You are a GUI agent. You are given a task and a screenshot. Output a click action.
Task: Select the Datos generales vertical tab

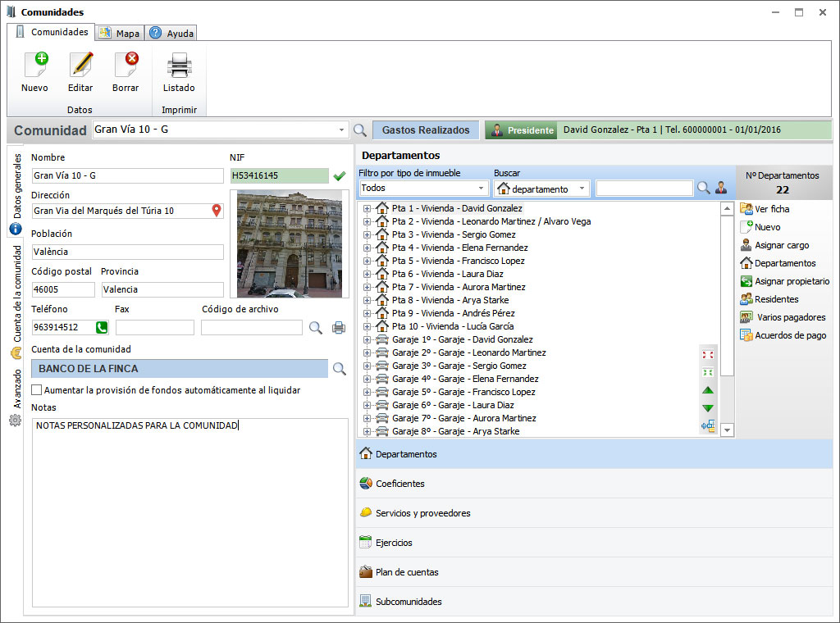click(x=16, y=193)
